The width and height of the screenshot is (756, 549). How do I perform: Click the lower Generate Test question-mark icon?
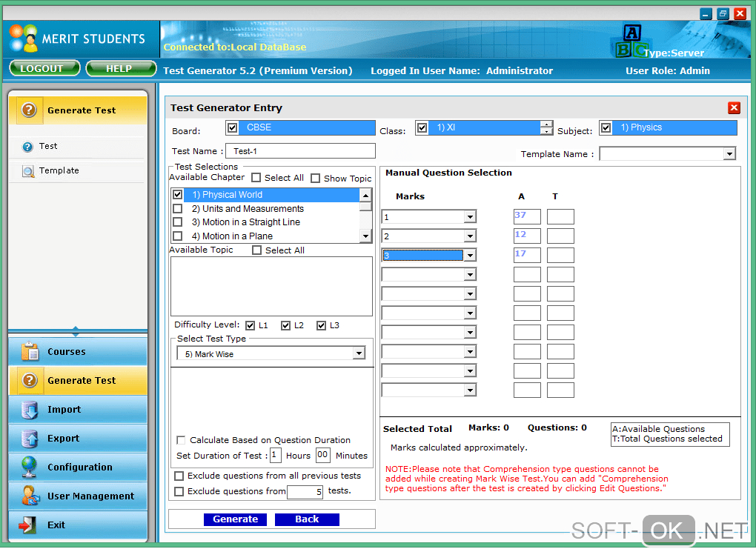pyautogui.click(x=29, y=380)
